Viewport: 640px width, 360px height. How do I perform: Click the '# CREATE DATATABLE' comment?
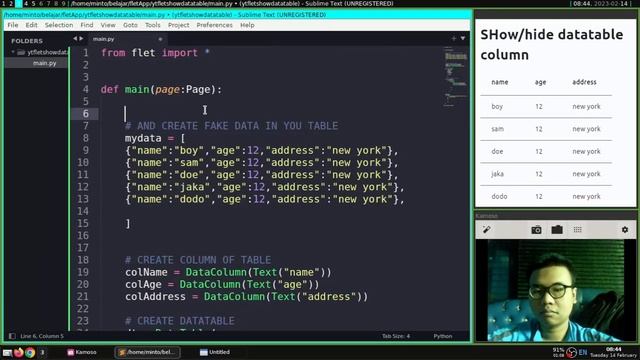tap(180, 321)
